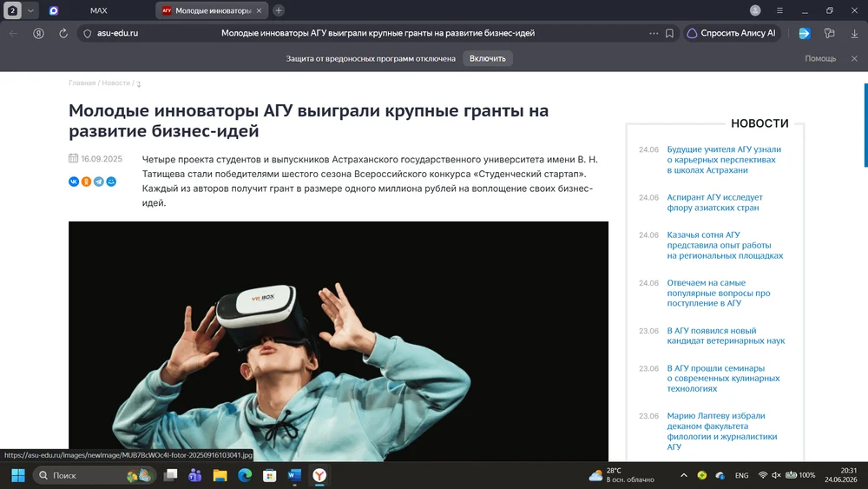
Task: Open the pinned purple round icon tab
Action: 54,10
